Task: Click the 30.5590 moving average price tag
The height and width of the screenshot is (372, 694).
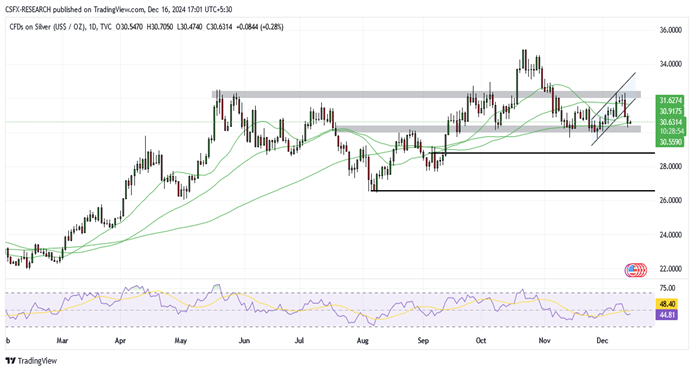Action: [x=671, y=142]
